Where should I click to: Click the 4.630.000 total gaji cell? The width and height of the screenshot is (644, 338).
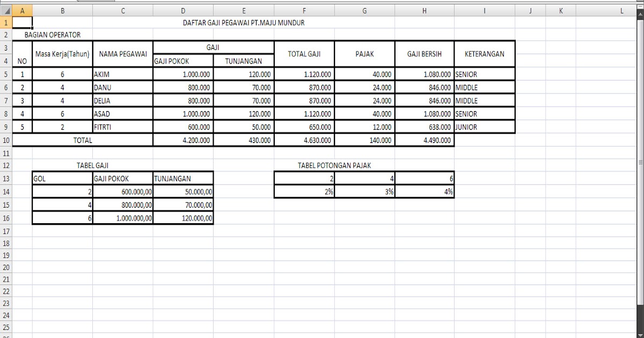(x=304, y=140)
